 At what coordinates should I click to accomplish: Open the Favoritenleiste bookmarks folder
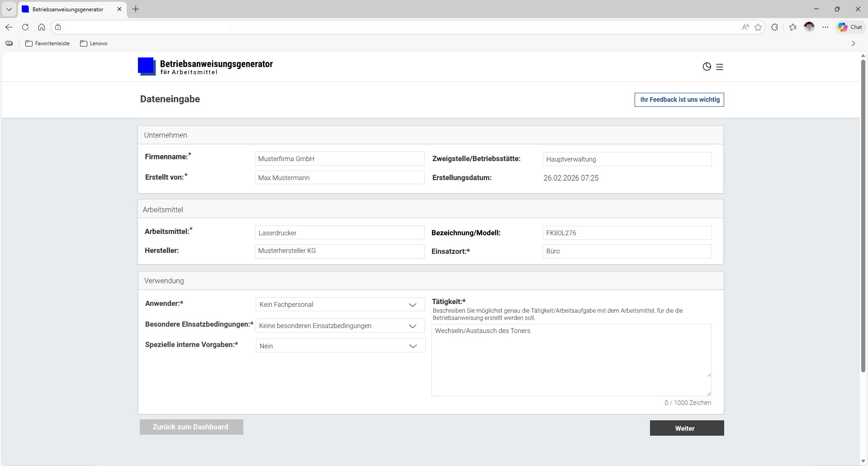47,43
